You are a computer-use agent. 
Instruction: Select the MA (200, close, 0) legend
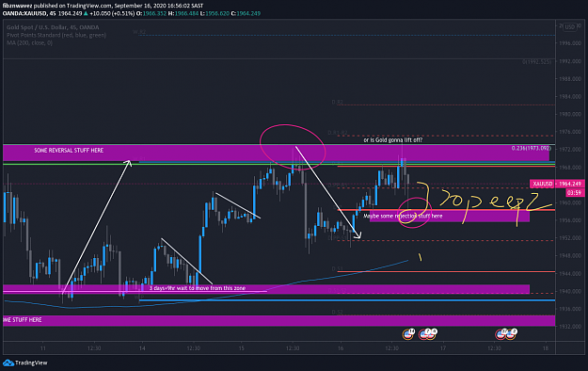coord(29,43)
